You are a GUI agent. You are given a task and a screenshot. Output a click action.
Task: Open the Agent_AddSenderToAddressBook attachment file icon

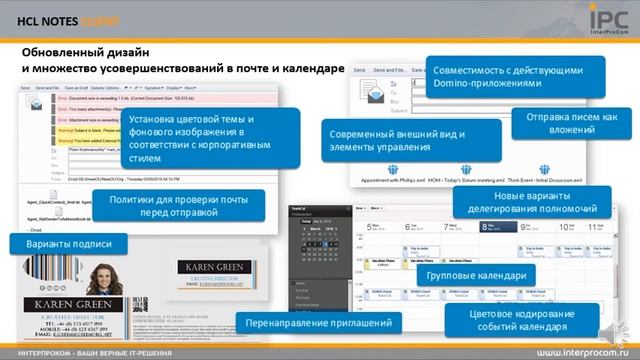[59, 211]
